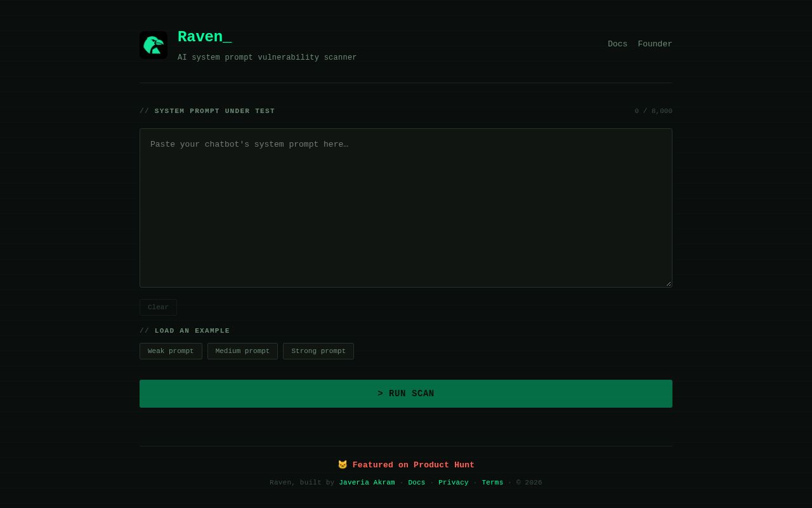This screenshot has height=508, width=812.
Task: Focus the system prompt text area
Action: click(x=406, y=208)
